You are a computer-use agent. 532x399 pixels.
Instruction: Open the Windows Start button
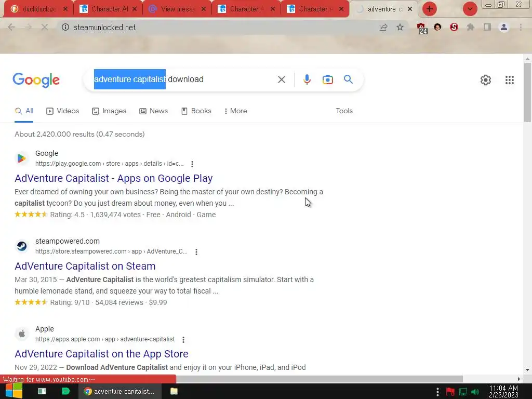point(14,391)
